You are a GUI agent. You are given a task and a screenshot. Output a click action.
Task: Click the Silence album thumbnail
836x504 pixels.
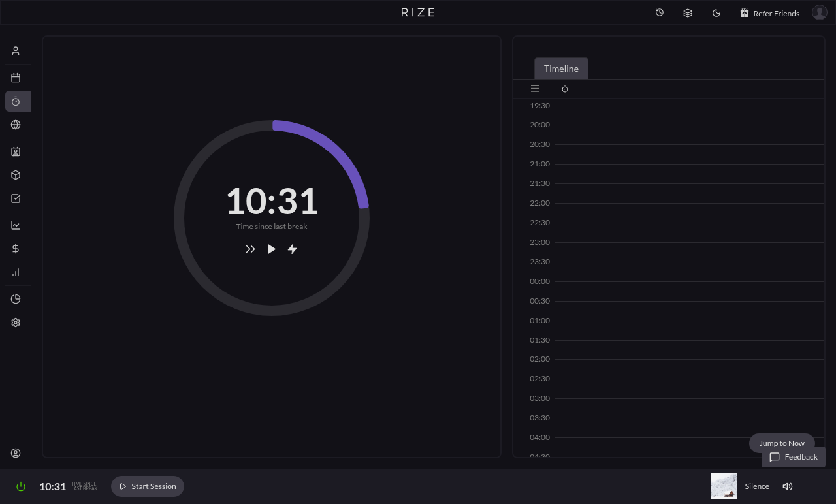pos(724,486)
